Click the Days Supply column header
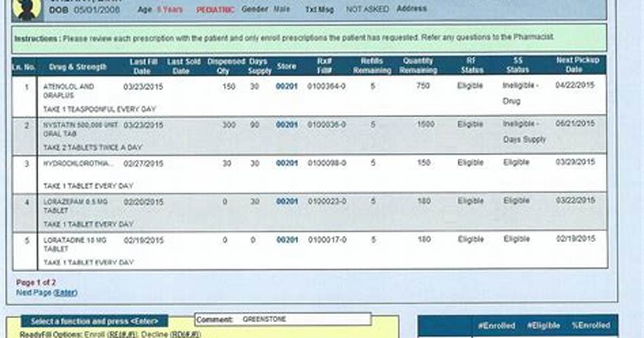The image size is (644, 338). (260, 66)
